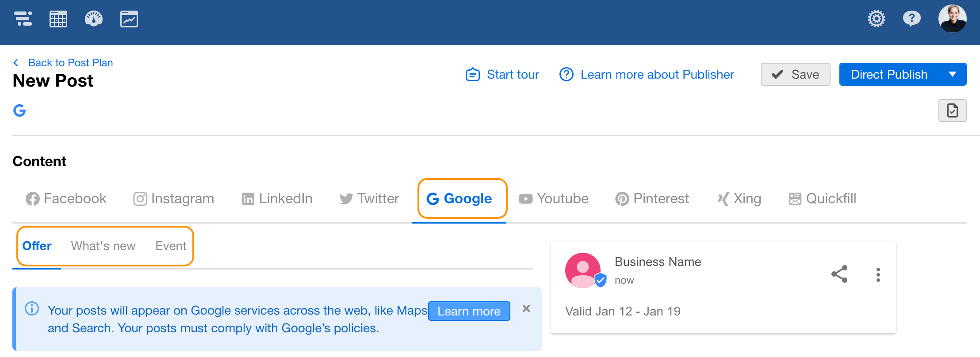Go back to Post Plan
This screenshot has height=357, width=980.
point(63,63)
